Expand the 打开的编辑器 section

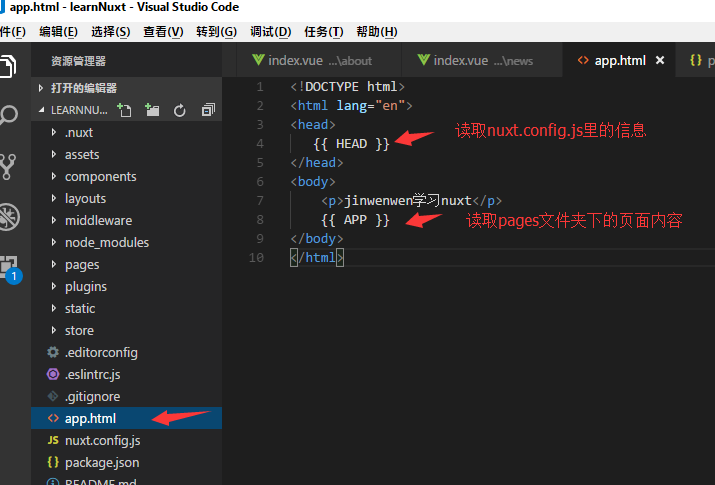pos(41,88)
